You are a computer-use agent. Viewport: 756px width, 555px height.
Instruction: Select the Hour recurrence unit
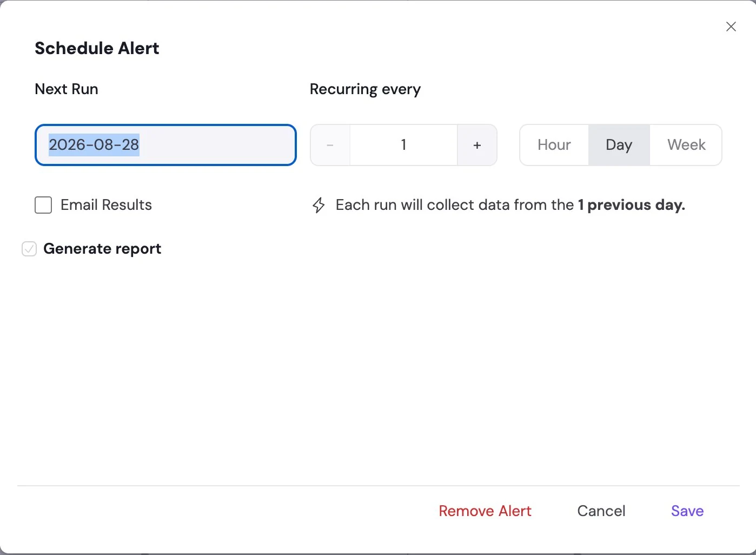tap(554, 145)
